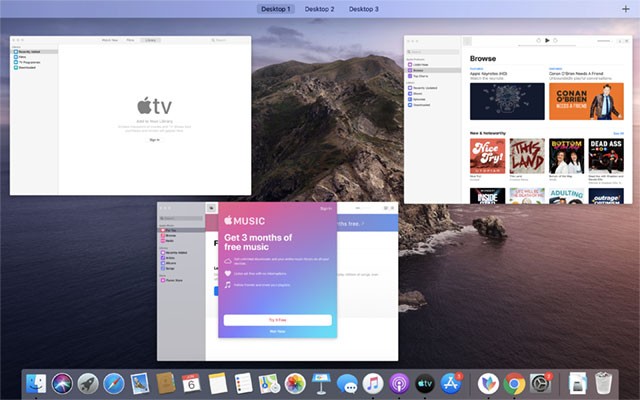This screenshot has height=400, width=640.
Task: Open Finder from the Dock
Action: point(36,384)
